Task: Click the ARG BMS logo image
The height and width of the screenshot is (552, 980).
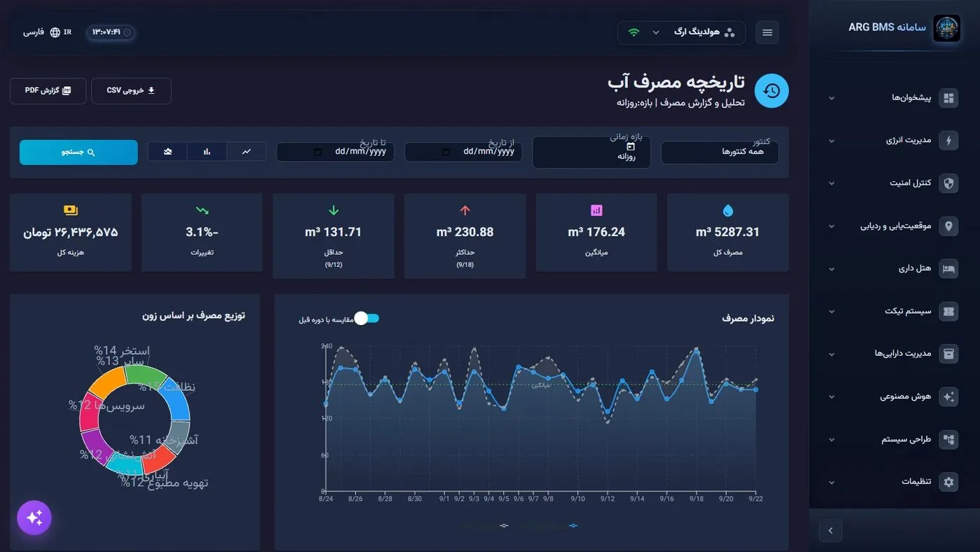Action: tap(946, 29)
